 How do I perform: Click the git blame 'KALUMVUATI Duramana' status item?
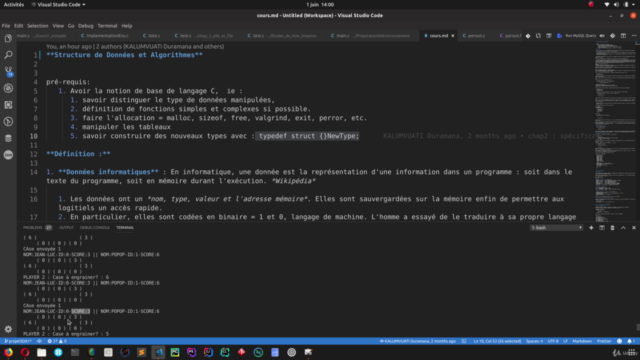click(418, 341)
